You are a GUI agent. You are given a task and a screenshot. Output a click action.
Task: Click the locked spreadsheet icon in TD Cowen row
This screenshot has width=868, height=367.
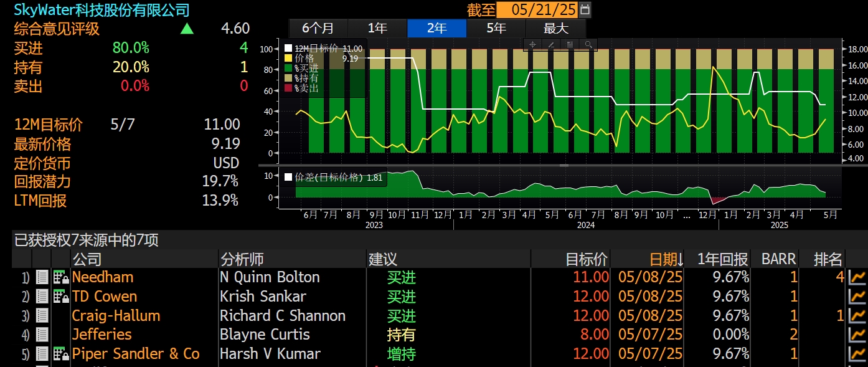point(61,297)
